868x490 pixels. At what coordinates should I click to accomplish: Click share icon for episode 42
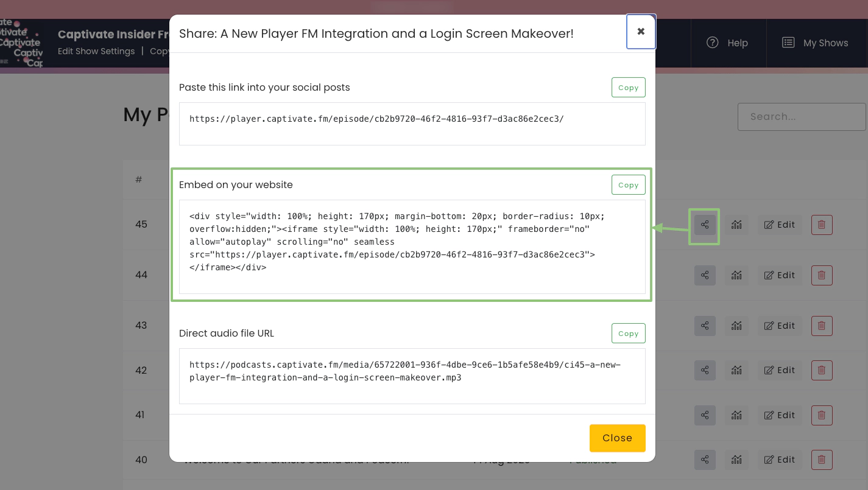(705, 370)
